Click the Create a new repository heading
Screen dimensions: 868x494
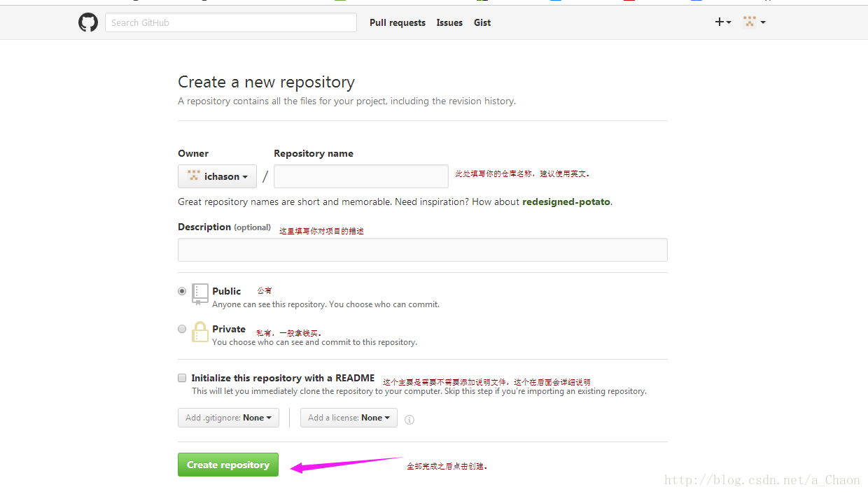click(266, 82)
